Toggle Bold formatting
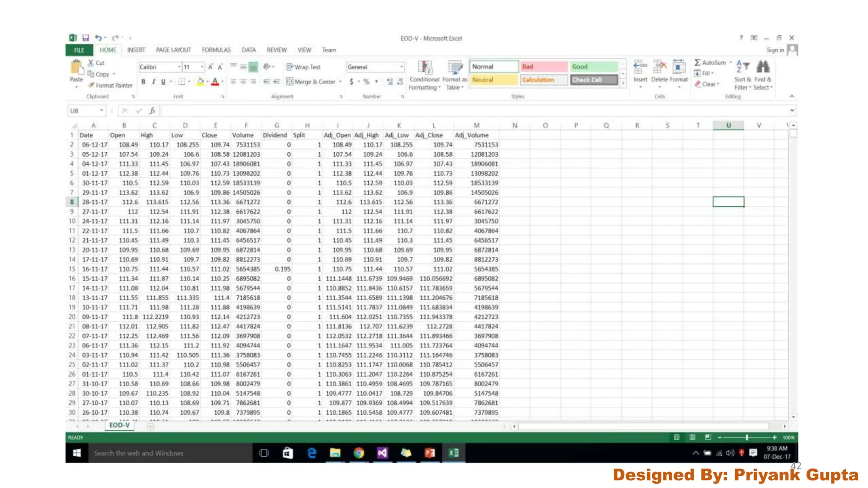Screen dimensions: 868x488 point(143,81)
